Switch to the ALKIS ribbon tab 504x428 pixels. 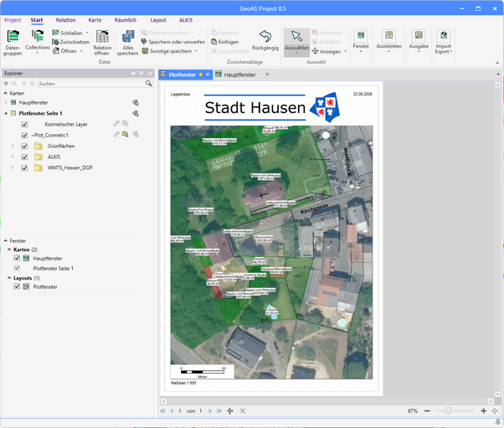pos(186,20)
